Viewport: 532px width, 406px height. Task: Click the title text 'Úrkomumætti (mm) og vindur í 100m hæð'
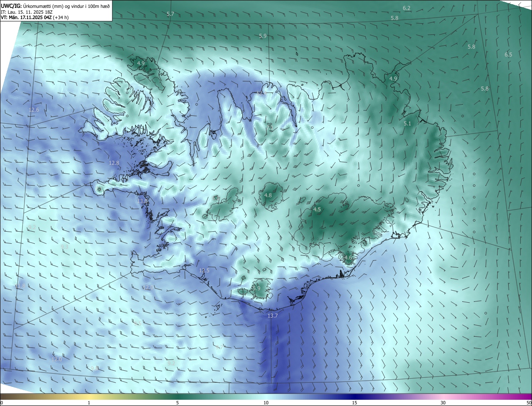pos(66,6)
